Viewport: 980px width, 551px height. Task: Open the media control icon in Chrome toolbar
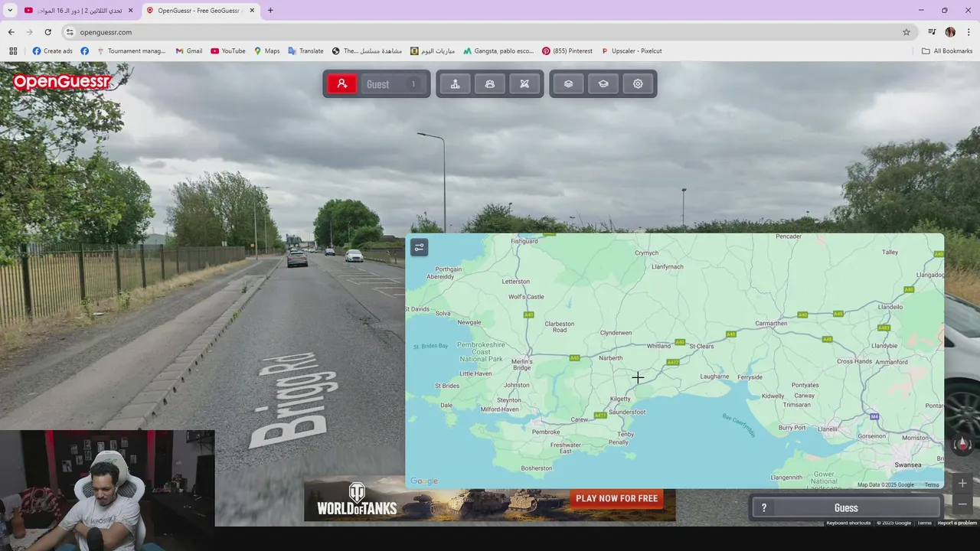pyautogui.click(x=932, y=32)
